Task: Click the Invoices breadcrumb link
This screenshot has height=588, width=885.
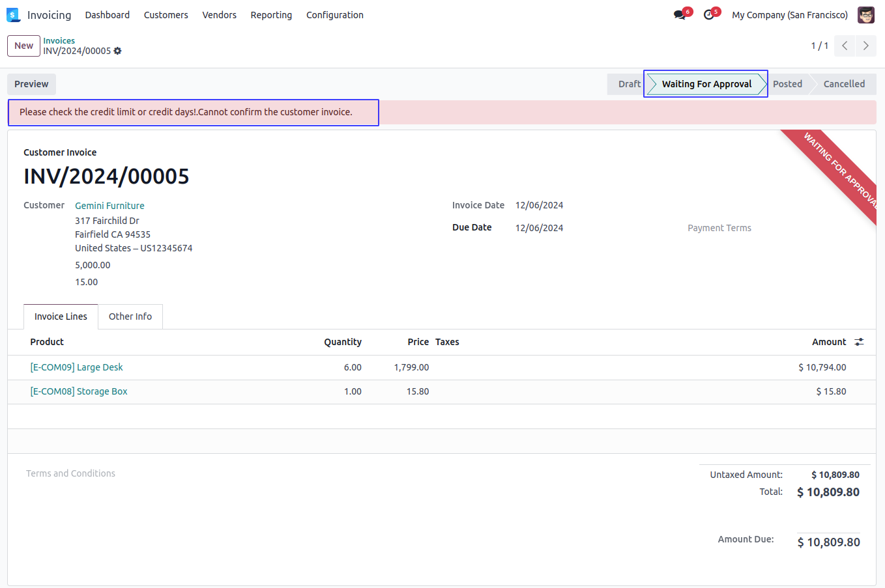Action: pos(59,40)
